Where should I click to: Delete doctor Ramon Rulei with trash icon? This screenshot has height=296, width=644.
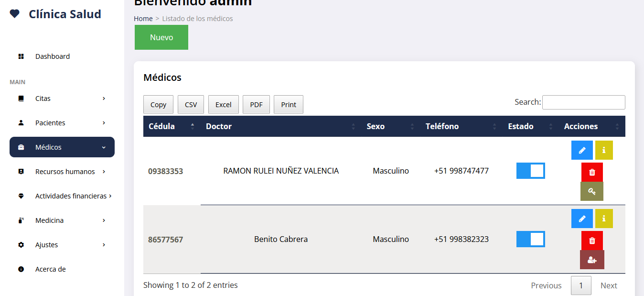tap(592, 172)
